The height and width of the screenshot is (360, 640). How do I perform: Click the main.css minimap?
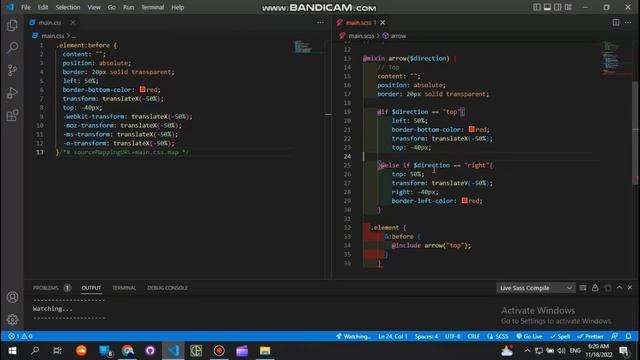(303, 47)
